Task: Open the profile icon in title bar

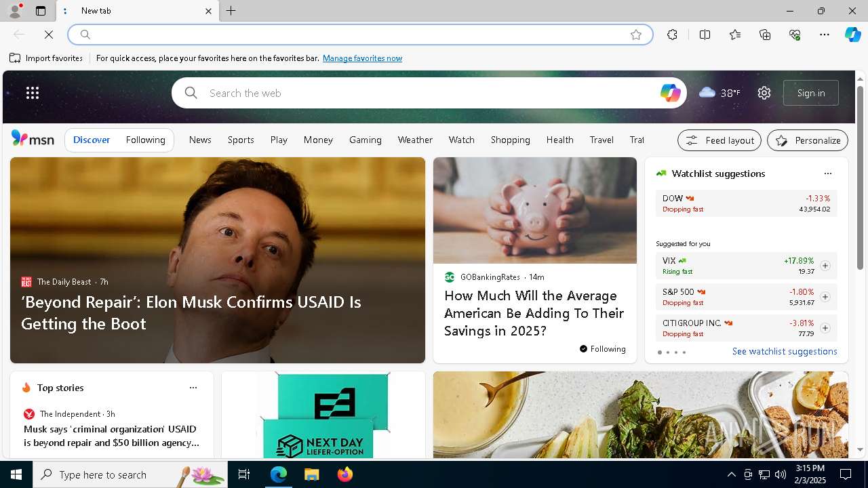Action: tap(15, 11)
